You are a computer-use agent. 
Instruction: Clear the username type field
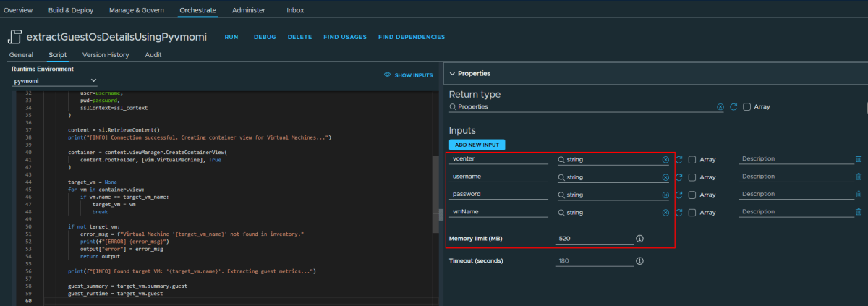(x=665, y=177)
